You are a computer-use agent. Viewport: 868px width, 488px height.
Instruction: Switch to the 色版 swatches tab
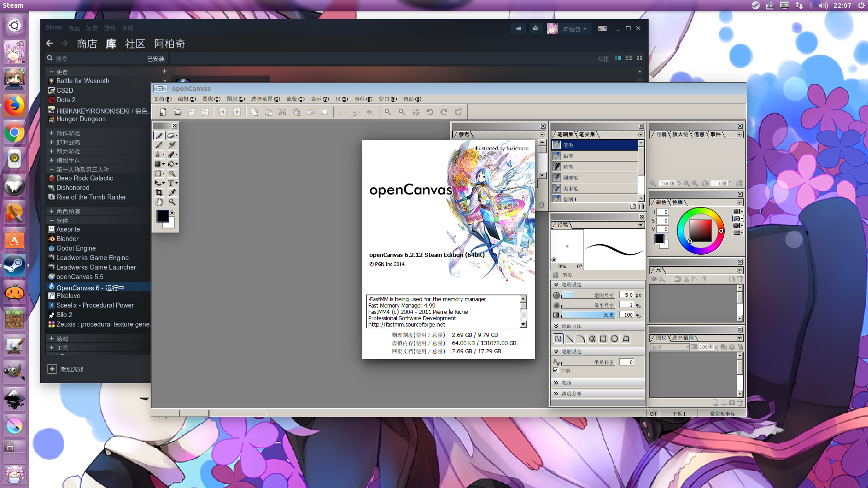677,202
